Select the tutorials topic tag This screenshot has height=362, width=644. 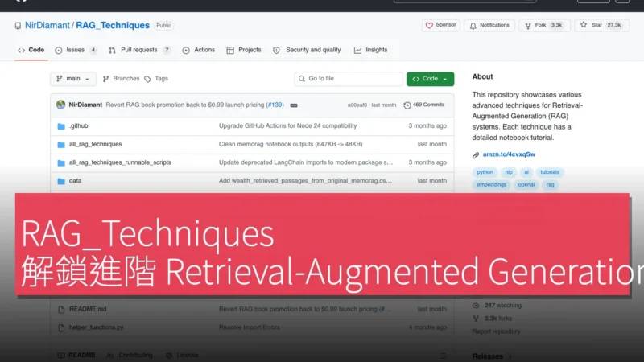click(x=550, y=172)
